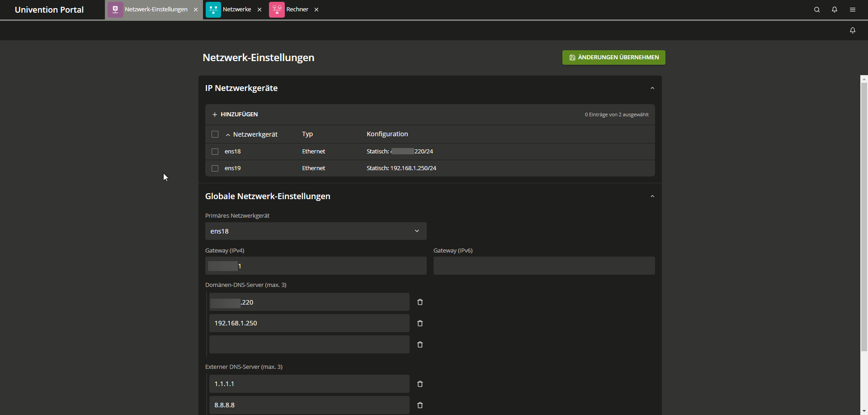The height and width of the screenshot is (415, 868).
Task: Click the Typ column header
Action: [307, 134]
